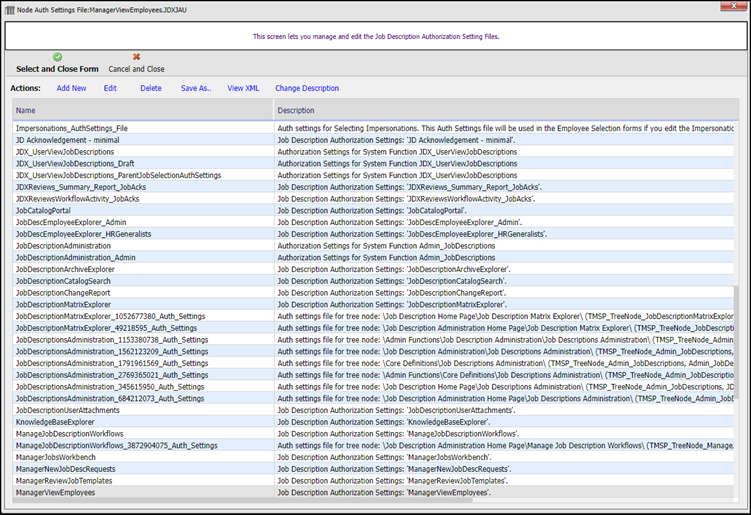The height and width of the screenshot is (515, 751).
Task: Select the JobDescriptionArchiveExplorer entry
Action: 65,269
